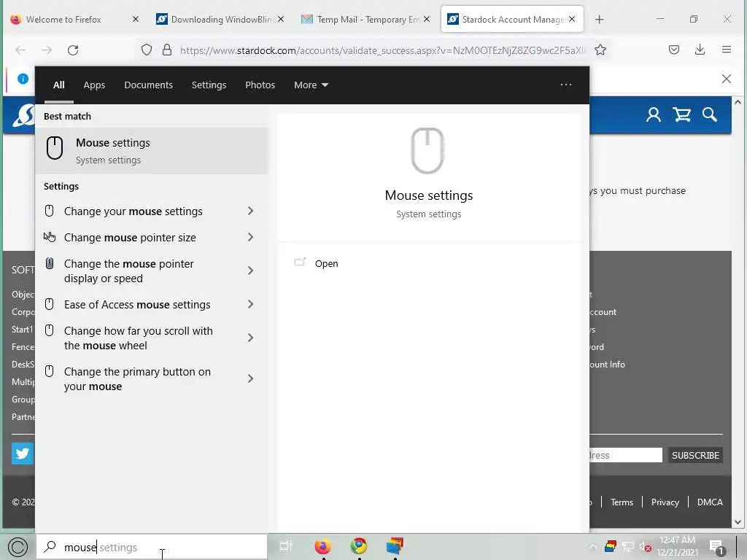The height and width of the screenshot is (560, 747).
Task: Expand arrow for Ease of Access mouse settings
Action: tap(250, 304)
